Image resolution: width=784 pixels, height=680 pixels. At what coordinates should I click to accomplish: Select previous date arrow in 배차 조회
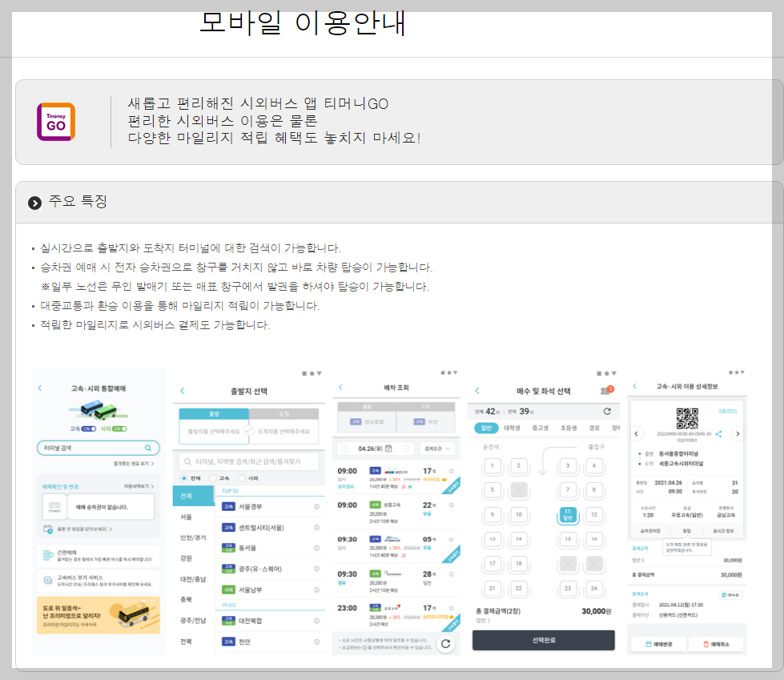click(x=345, y=449)
